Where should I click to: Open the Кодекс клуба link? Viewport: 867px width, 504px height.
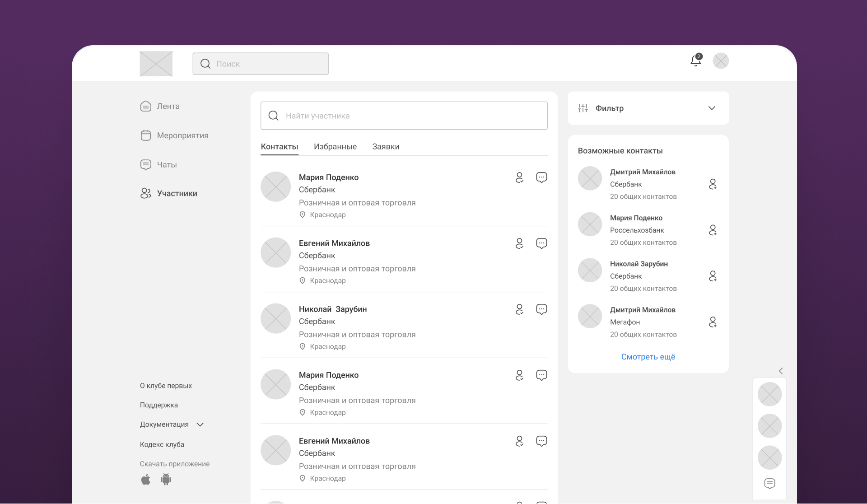(162, 444)
